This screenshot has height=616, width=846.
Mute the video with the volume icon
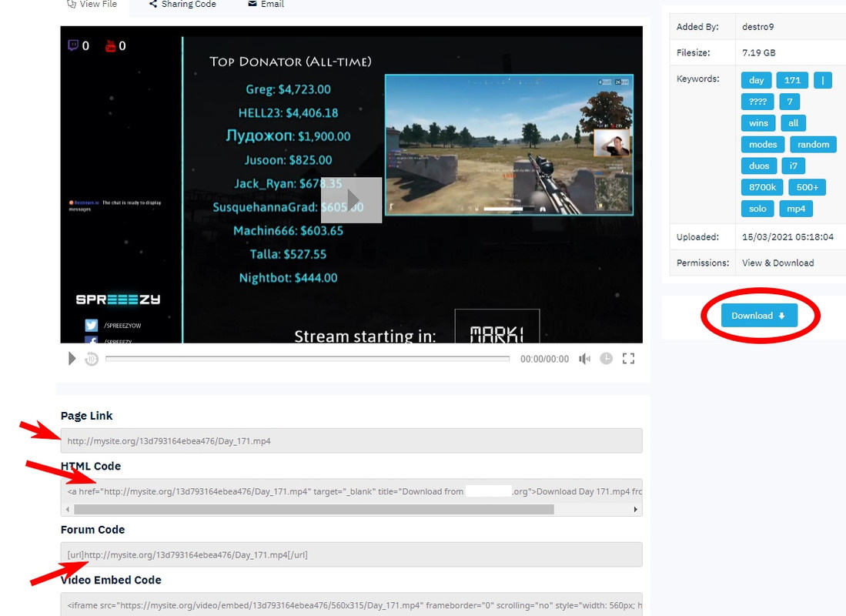tap(584, 359)
